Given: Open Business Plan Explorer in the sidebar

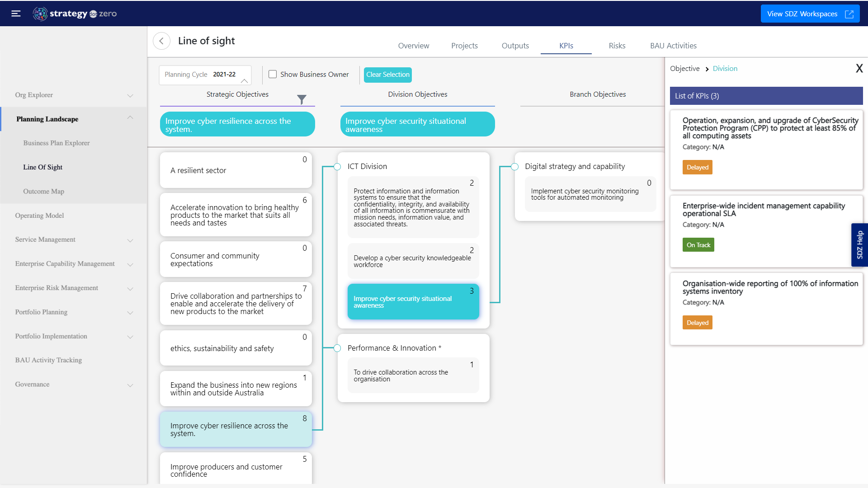Looking at the screenshot, I should (56, 143).
